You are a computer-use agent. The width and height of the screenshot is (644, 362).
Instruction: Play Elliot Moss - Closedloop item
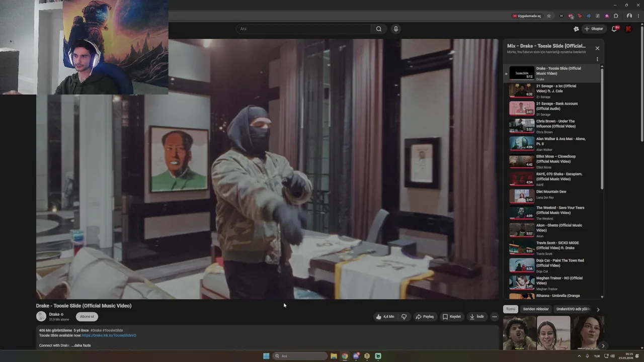[552, 161]
